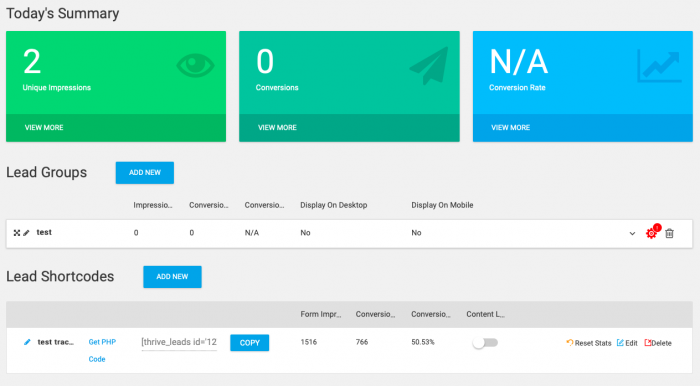Click the blue pencil beside test shortcode

pos(27,342)
